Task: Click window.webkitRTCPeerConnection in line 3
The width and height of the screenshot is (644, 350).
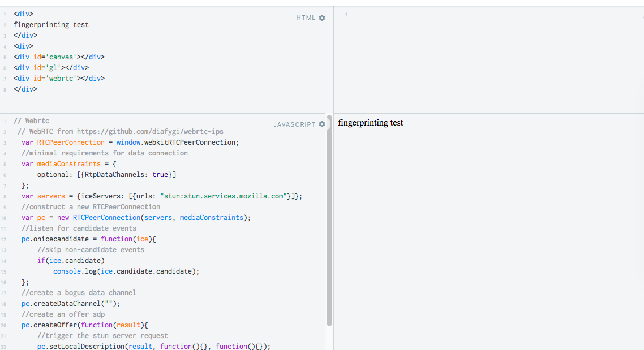Action: point(178,142)
